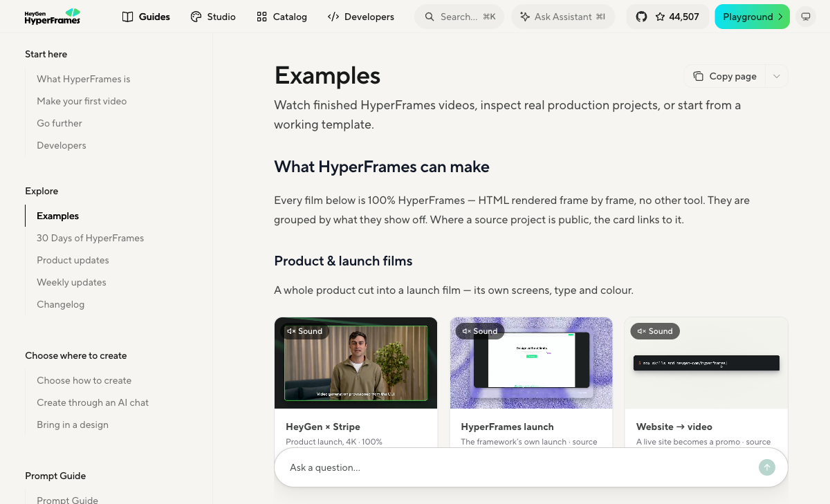Click the 'HyperFrames launch' card title
Image resolution: width=830 pixels, height=504 pixels.
tap(507, 427)
